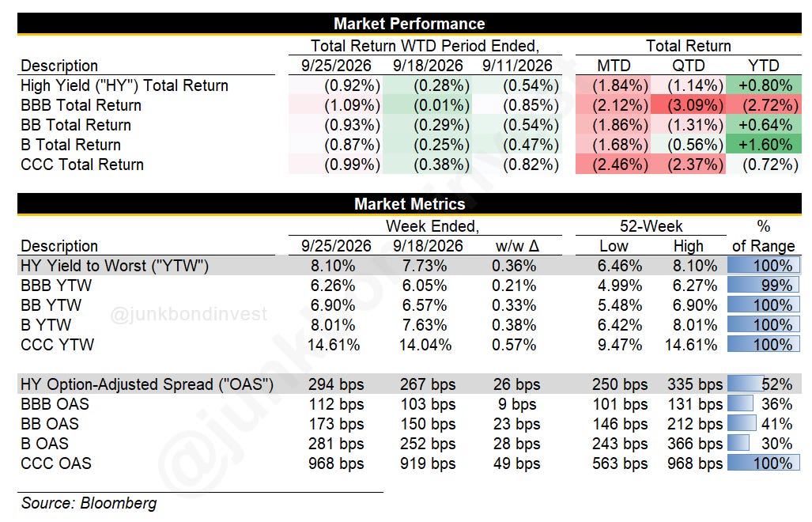Click the B Total Return YTD +1.60% cell
812x522 pixels.
pos(764,145)
